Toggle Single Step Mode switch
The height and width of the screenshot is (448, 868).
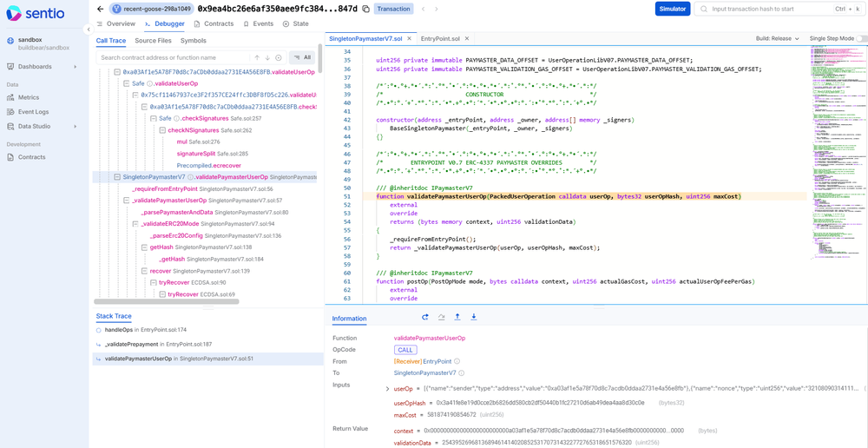(x=861, y=39)
